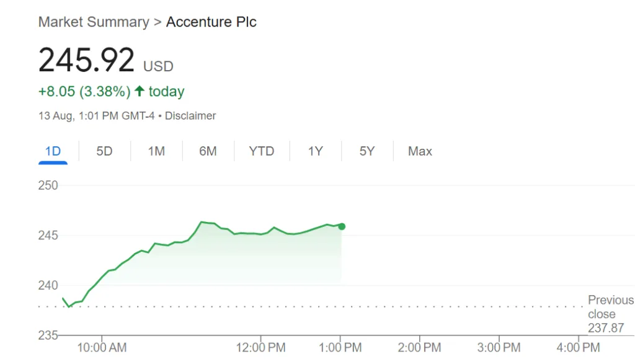Select the 1D time range tab
The height and width of the screenshot is (364, 635).
52,151
